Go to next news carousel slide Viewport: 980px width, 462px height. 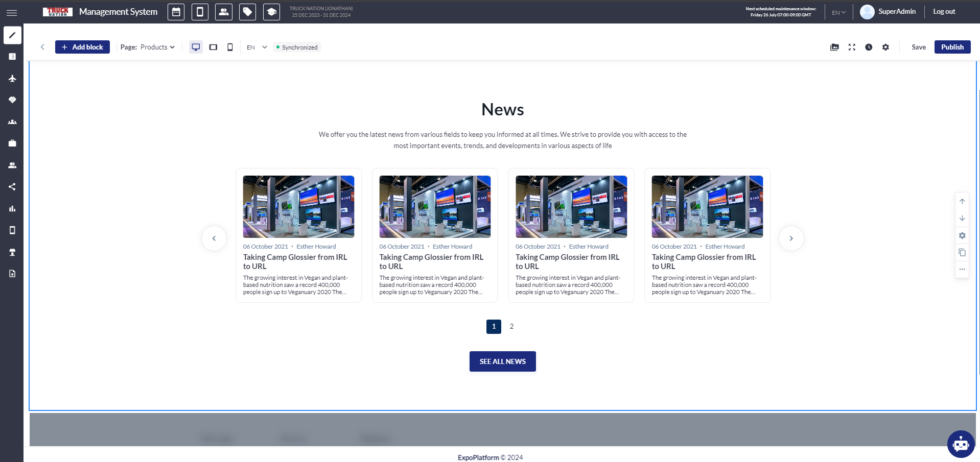point(791,238)
